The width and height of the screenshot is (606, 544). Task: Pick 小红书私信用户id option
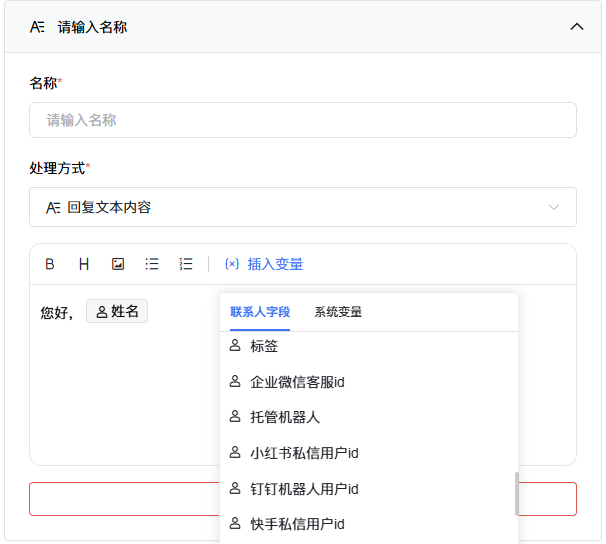(x=369, y=453)
